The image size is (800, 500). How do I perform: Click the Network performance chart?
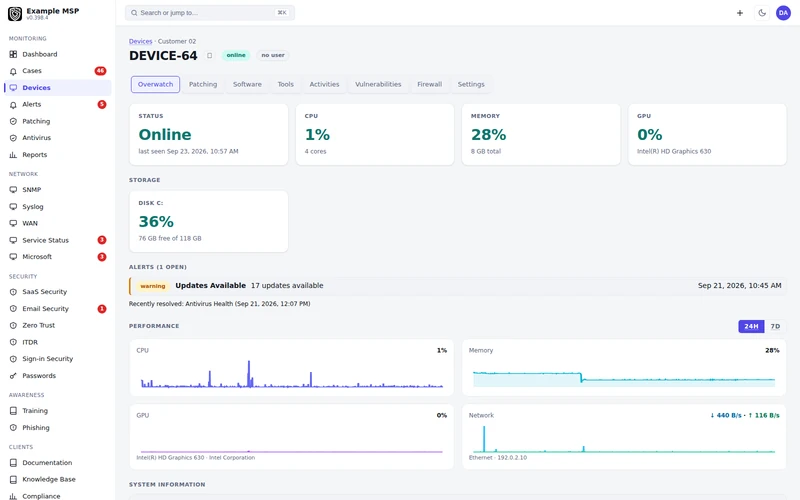624,437
